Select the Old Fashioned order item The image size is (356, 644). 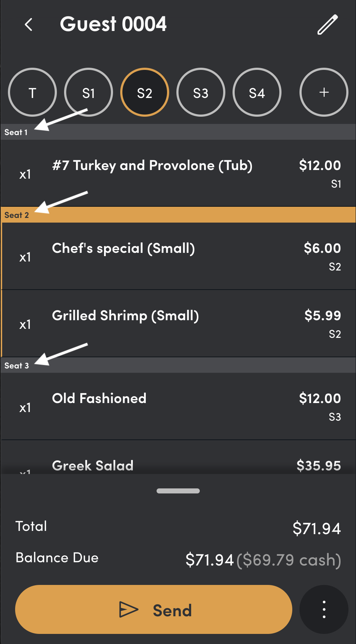tap(178, 406)
